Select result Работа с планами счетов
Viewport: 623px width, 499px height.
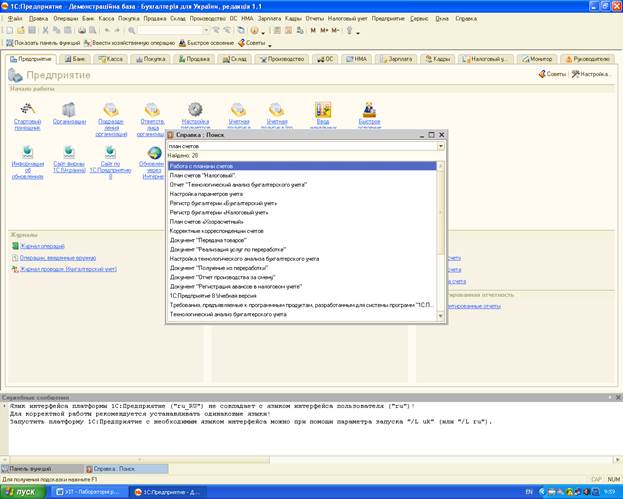302,166
